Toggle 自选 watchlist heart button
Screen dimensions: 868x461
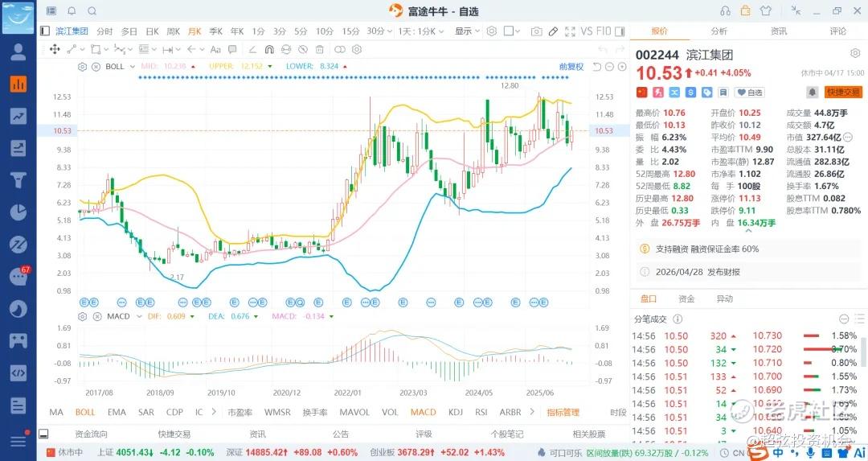click(749, 93)
